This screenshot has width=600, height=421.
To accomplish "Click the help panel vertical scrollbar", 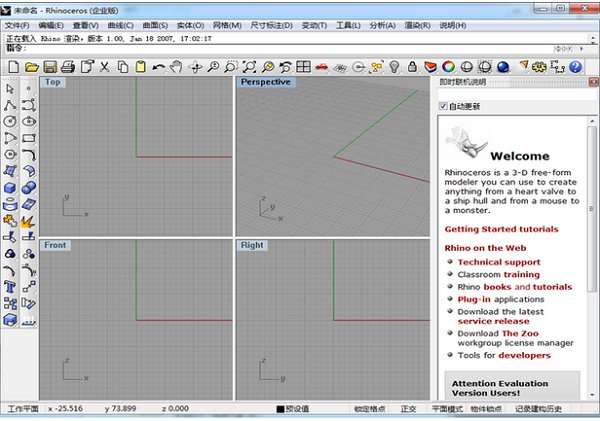I will (592, 209).
